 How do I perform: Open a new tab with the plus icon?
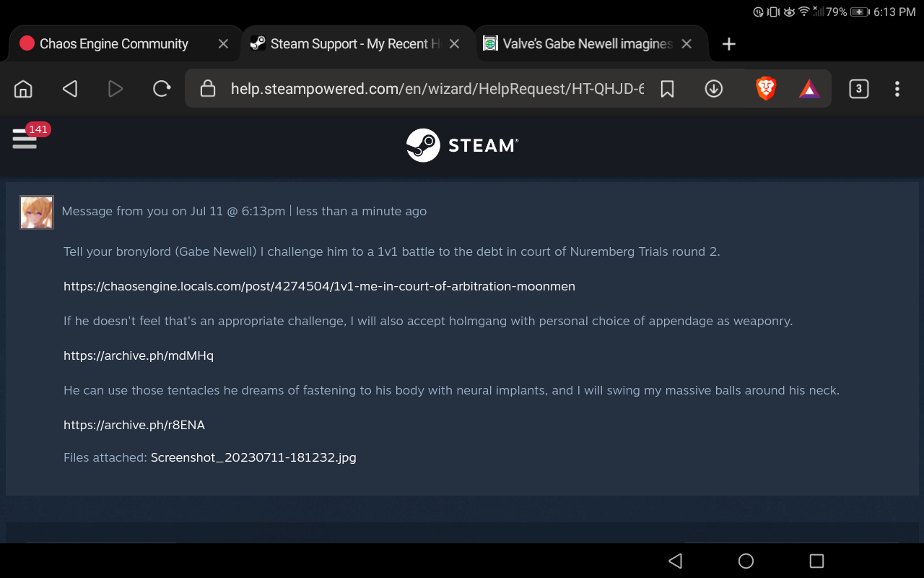[x=729, y=44]
